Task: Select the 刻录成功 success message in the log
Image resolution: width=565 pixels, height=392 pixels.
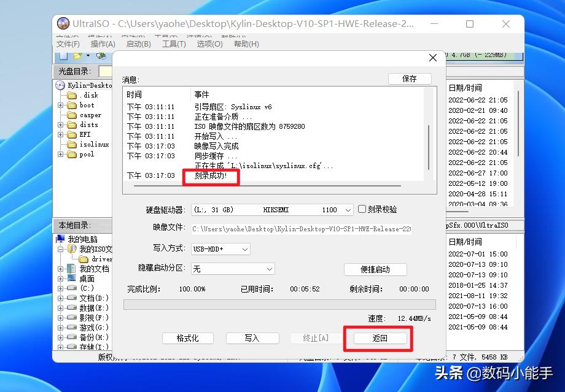Action: pyautogui.click(x=212, y=176)
